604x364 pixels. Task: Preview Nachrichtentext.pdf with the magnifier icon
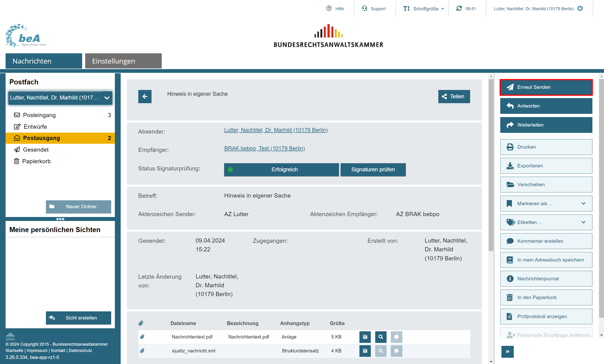381,337
